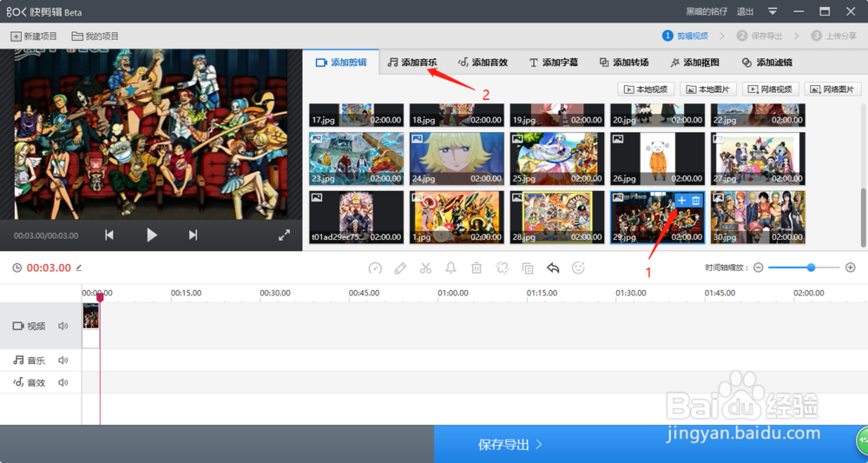Select the 25.jpg thumbnail
868x463 pixels.
557,158
